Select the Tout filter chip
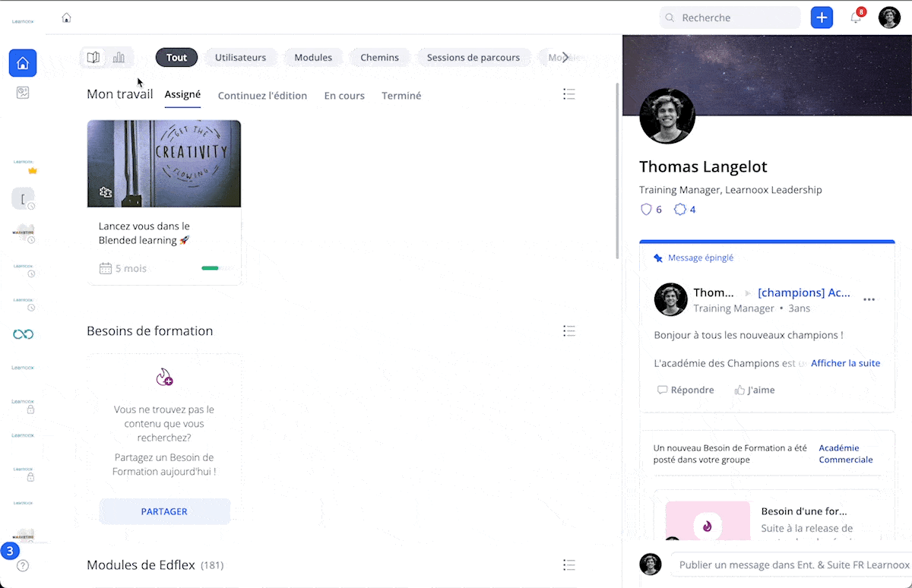Screen dimensions: 912x588 pyautogui.click(x=176, y=57)
